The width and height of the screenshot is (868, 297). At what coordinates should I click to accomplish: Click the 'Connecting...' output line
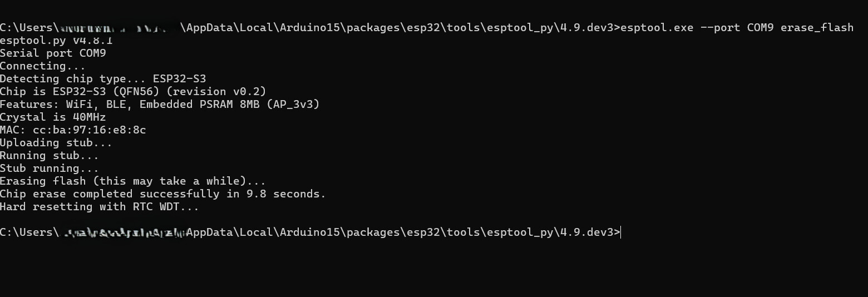[43, 66]
